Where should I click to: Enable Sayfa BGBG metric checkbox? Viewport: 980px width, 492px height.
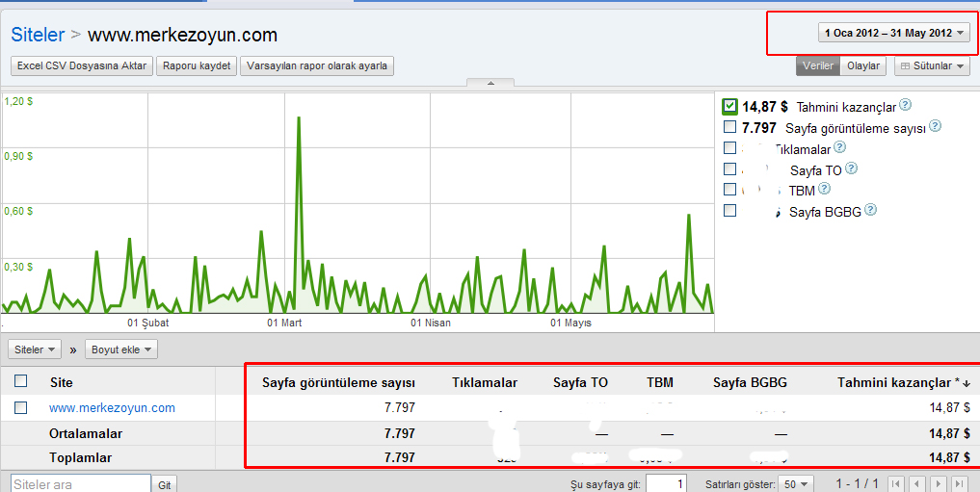coord(729,211)
